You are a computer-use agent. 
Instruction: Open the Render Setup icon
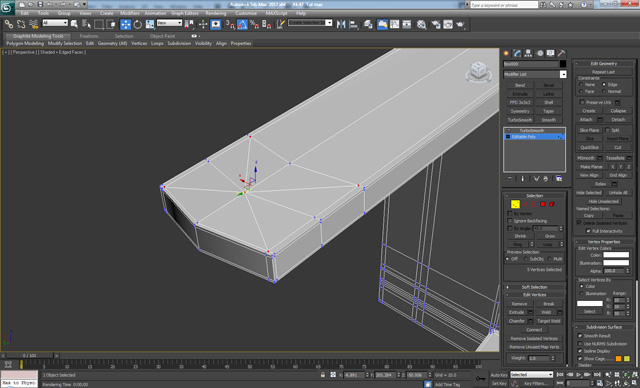coord(436,24)
